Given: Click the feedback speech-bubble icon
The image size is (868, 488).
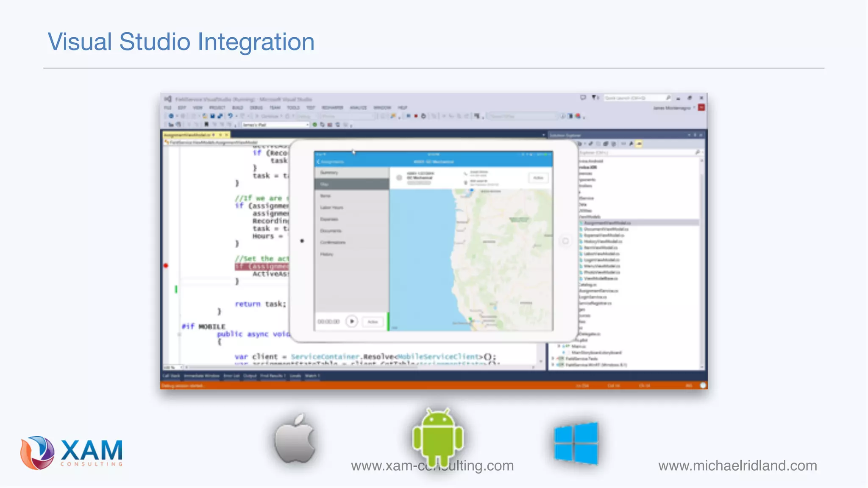Looking at the screenshot, I should click(583, 98).
